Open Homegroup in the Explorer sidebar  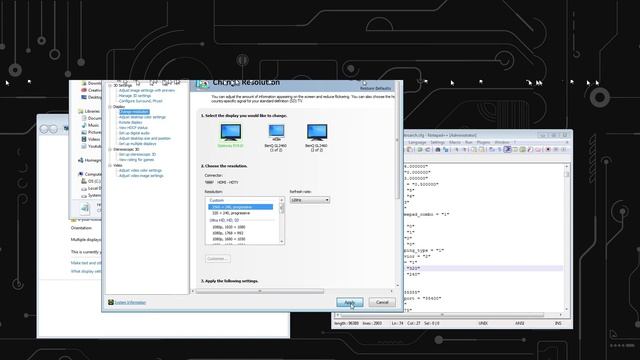[x=90, y=160]
